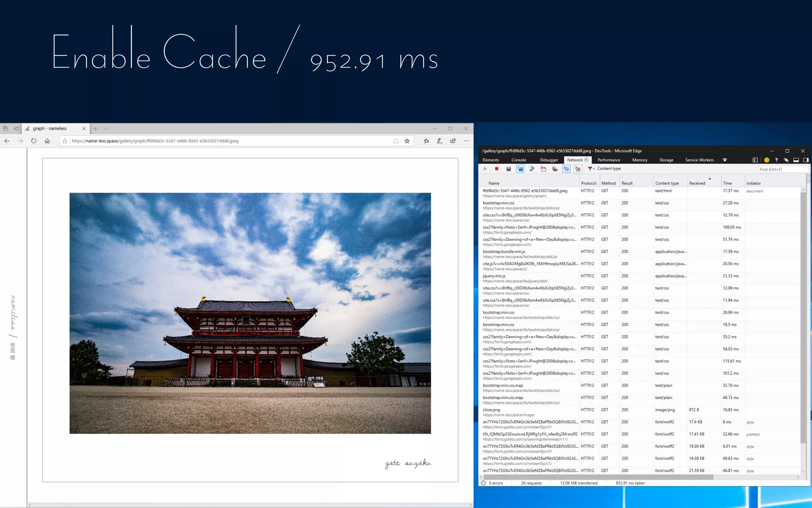
Task: Select the Network tab
Action: [x=578, y=160]
